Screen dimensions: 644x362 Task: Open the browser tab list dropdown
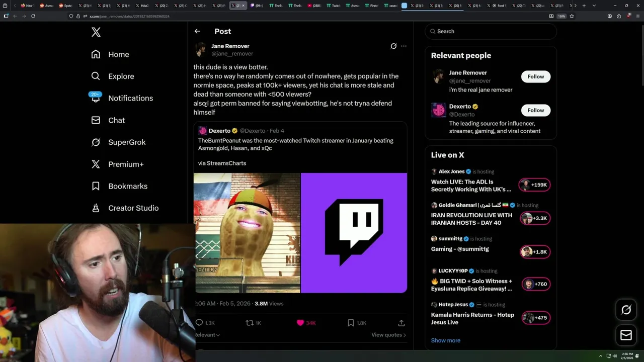point(595,6)
